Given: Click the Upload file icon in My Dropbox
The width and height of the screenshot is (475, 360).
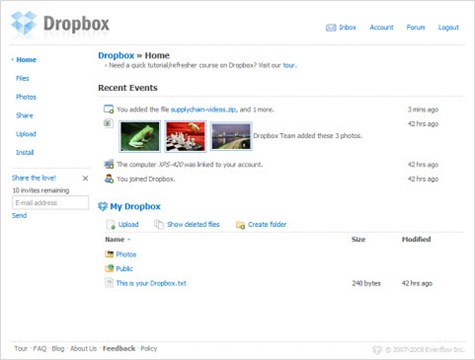Looking at the screenshot, I should pos(111,225).
